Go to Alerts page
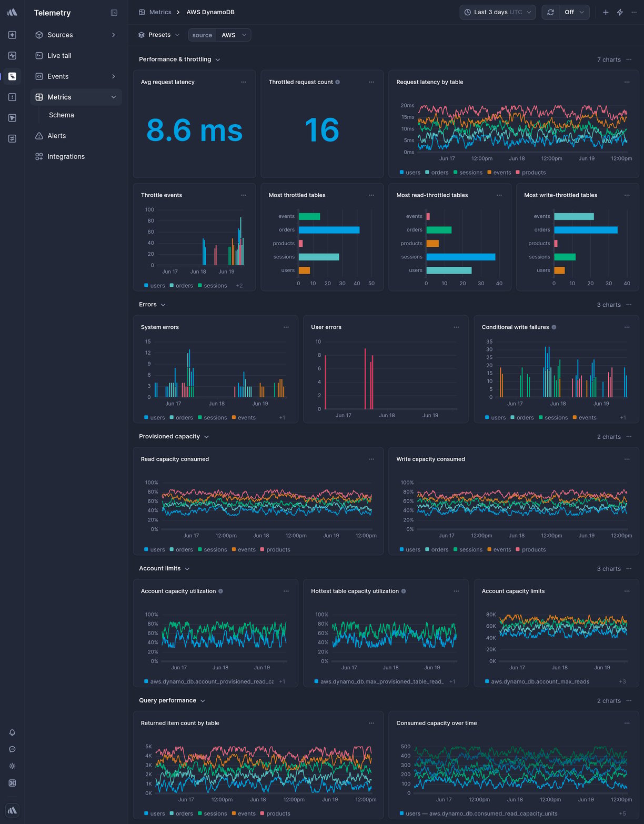Screen dimensions: 644x824 coord(76,136)
